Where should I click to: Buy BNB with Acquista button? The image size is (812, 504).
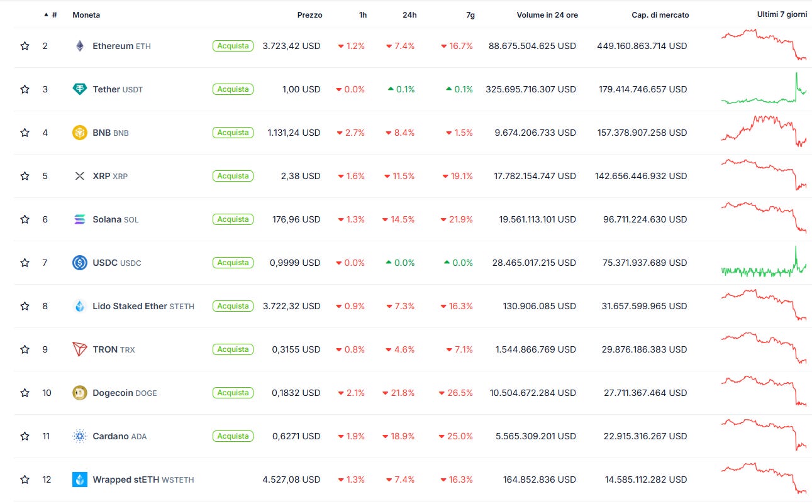233,133
